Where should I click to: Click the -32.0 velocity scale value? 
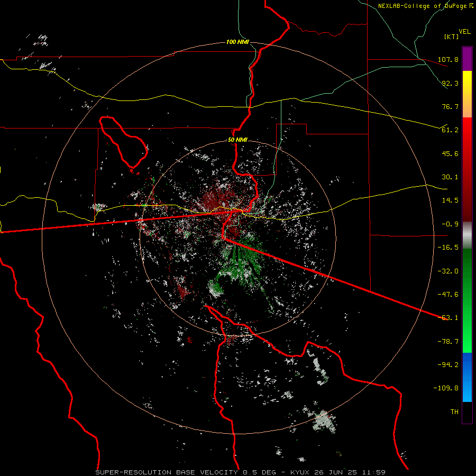click(x=448, y=271)
